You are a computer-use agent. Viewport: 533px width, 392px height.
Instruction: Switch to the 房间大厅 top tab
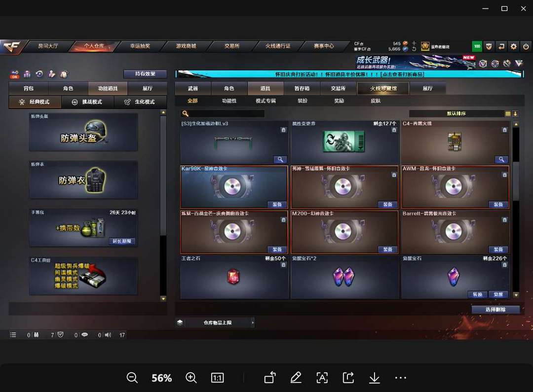pyautogui.click(x=48, y=46)
